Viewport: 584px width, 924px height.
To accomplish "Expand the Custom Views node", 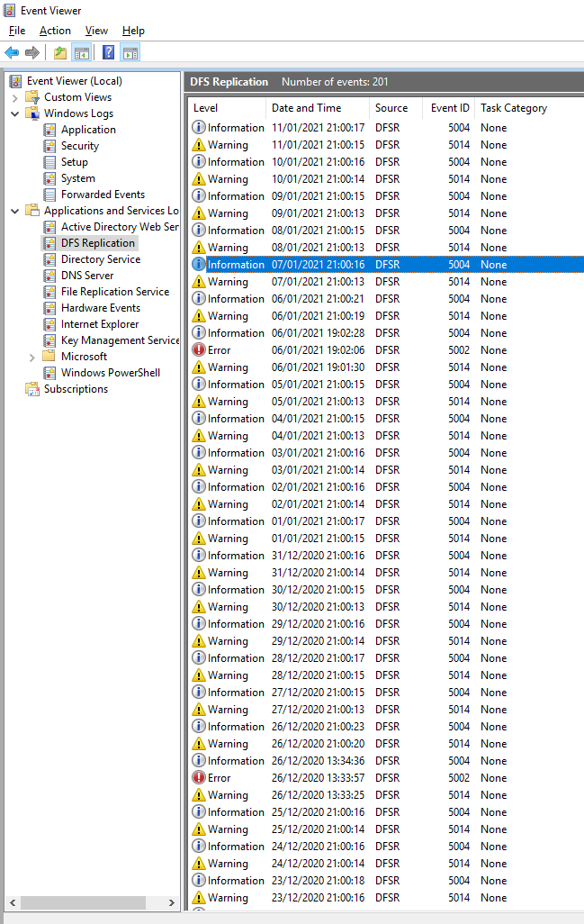I will (15, 98).
